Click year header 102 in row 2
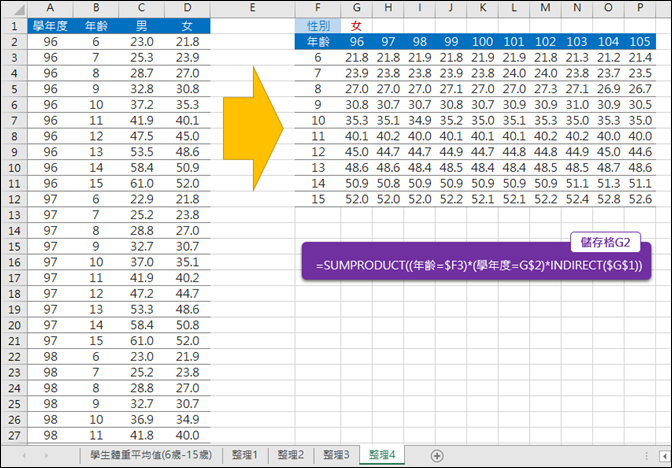 click(x=546, y=42)
